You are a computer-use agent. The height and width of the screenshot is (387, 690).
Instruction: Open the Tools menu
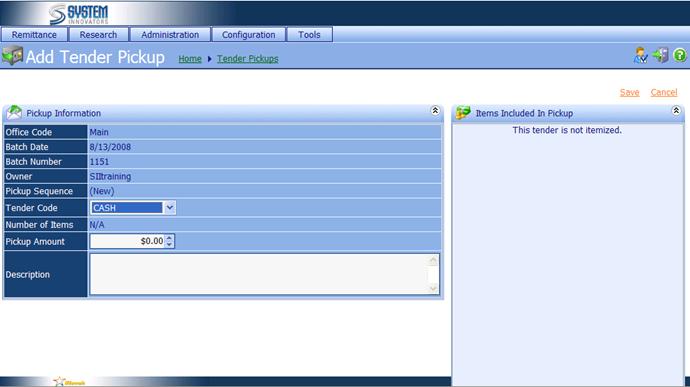tap(309, 35)
